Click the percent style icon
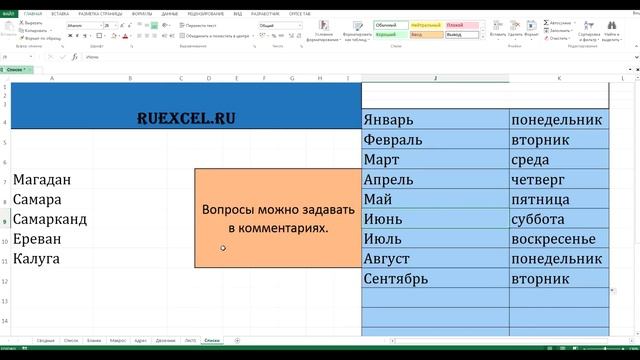The height and width of the screenshot is (360, 640). click(x=274, y=36)
